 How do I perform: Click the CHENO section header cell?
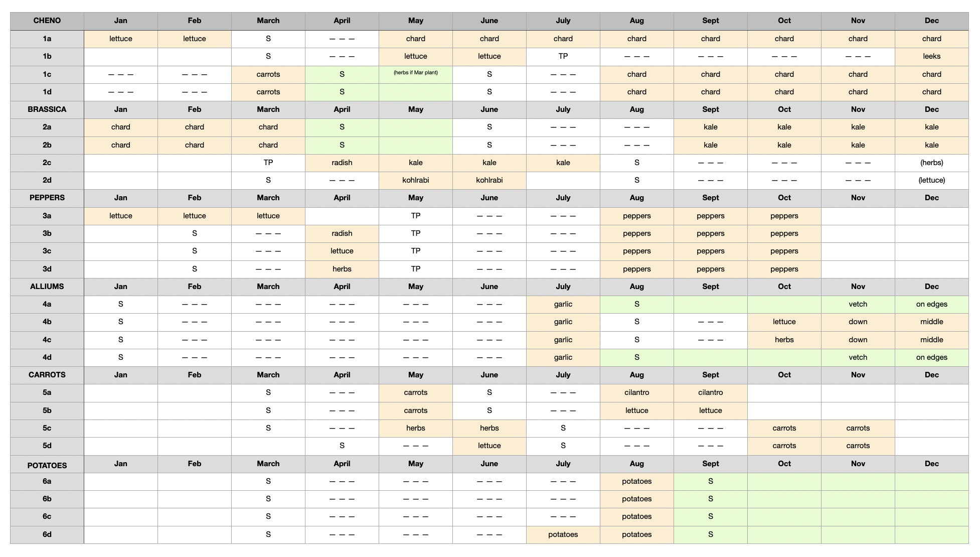coord(47,21)
